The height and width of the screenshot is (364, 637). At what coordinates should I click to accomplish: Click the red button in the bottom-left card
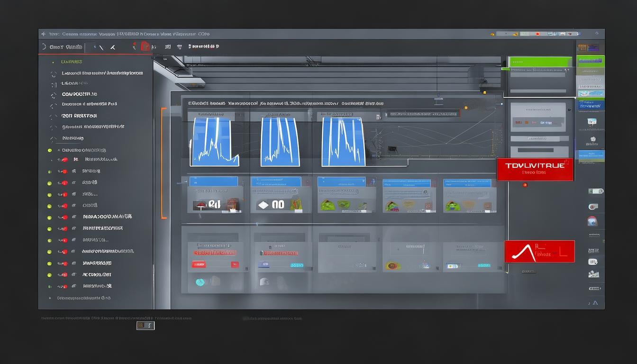click(x=199, y=264)
